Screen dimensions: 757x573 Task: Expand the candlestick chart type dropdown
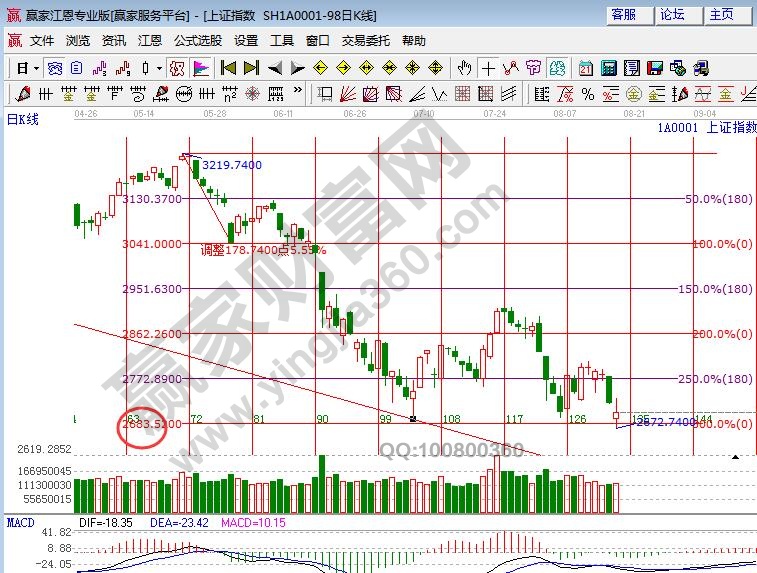160,68
